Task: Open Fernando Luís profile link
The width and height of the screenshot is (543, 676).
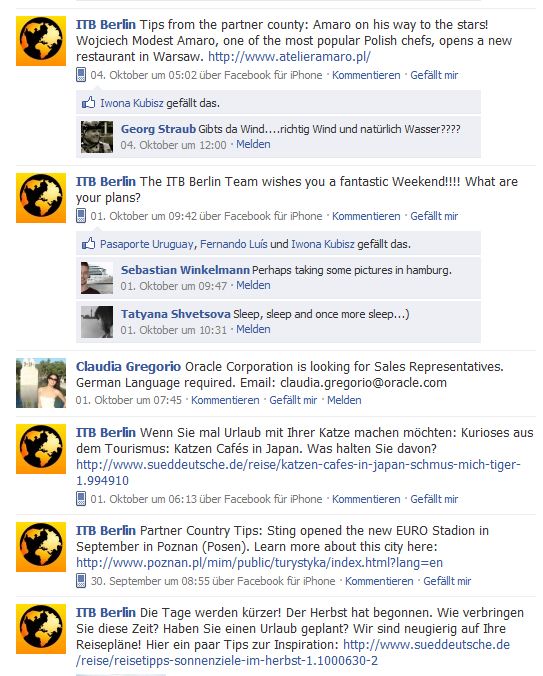Action: click(x=234, y=244)
